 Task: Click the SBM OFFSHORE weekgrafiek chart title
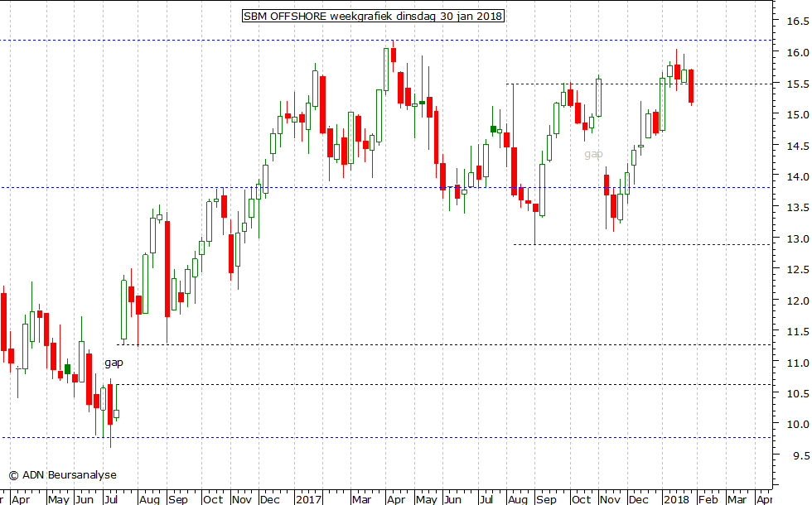[x=373, y=16]
